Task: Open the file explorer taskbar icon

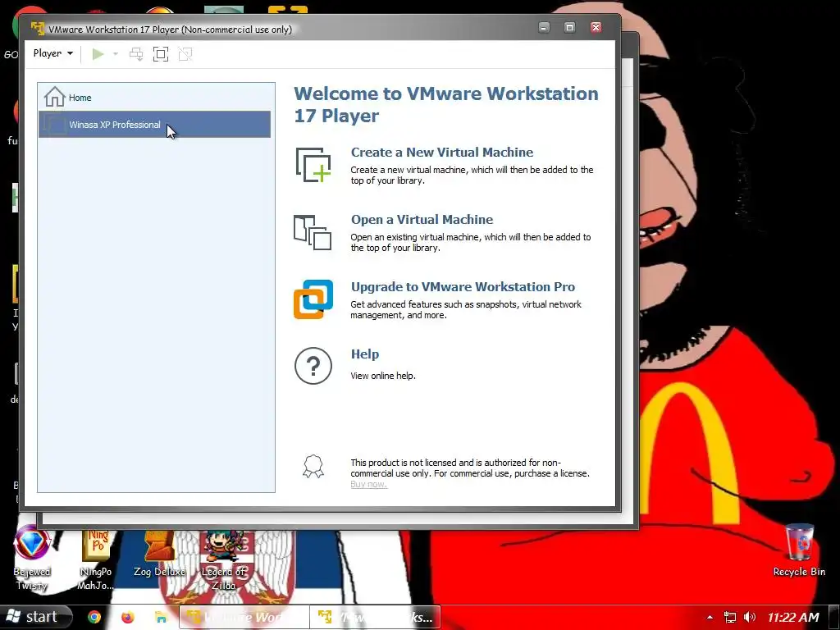Action: click(161, 617)
